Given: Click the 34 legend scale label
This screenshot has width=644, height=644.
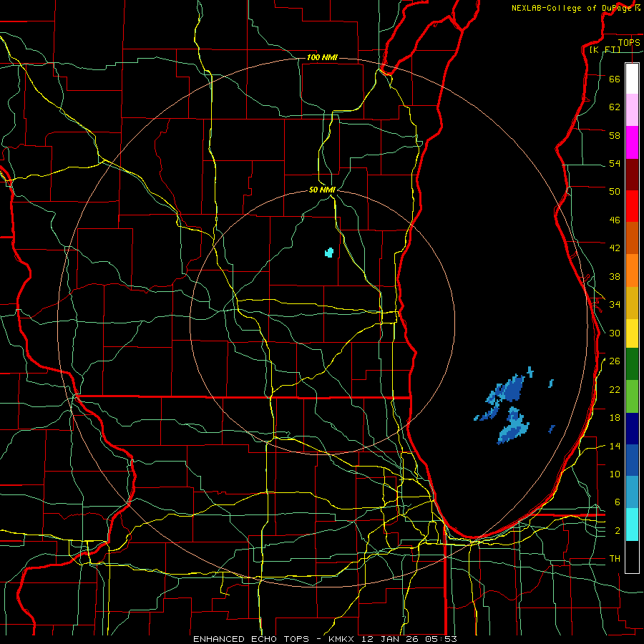Looking at the screenshot, I should [x=615, y=304].
